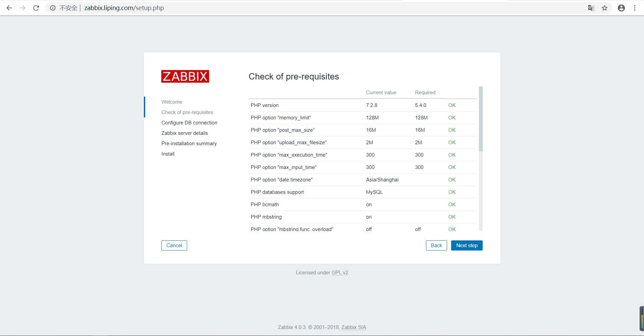Open the GPL v2 license link

coord(340,273)
